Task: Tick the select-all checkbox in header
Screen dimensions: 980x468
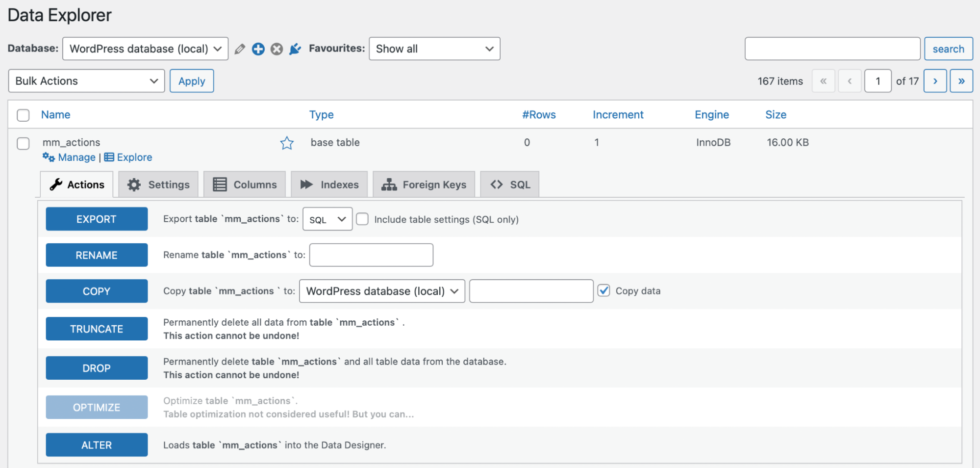Action: coord(23,115)
